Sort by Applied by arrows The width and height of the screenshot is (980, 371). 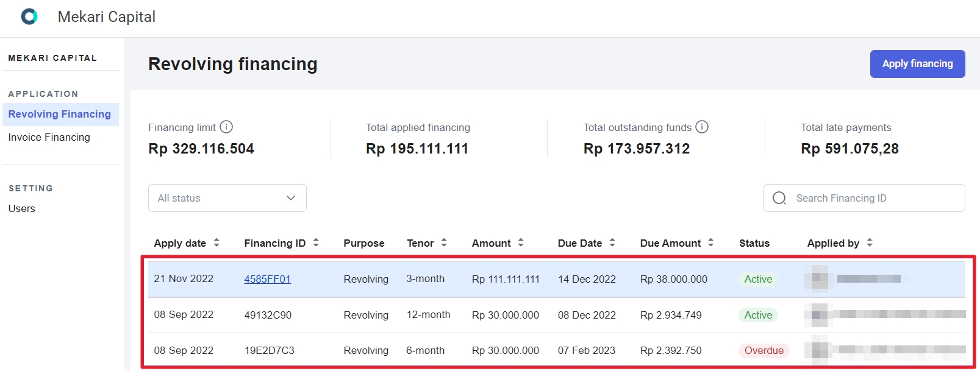(870, 242)
